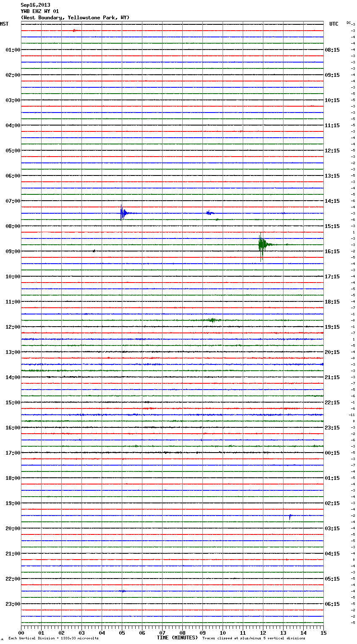The height and width of the screenshot is (644, 357).
Task: Select the '04:15' UTC time label
Action: point(332,554)
